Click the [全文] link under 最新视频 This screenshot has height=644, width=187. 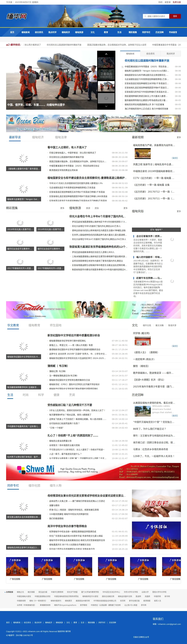175,158
